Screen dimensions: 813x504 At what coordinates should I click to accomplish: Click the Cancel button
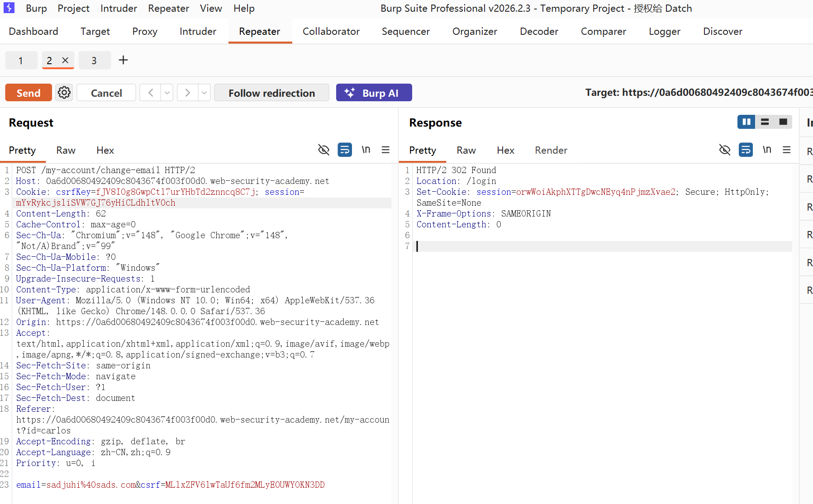click(x=106, y=93)
